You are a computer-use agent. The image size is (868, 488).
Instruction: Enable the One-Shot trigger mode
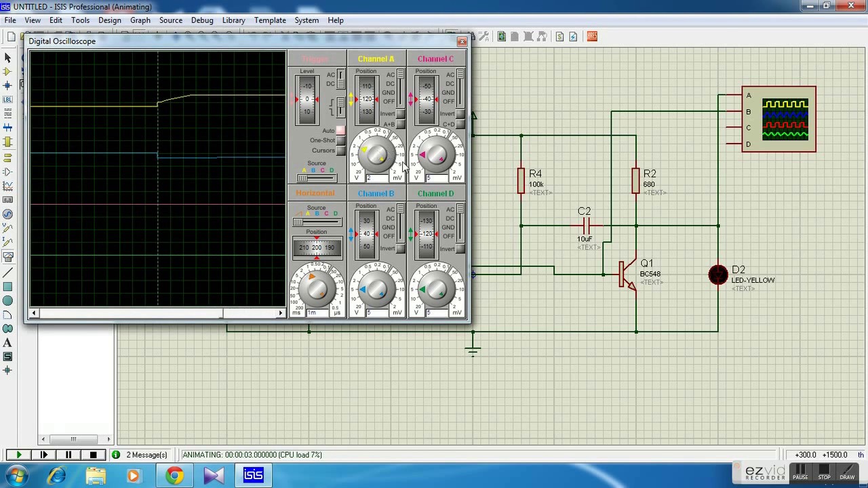coord(341,140)
